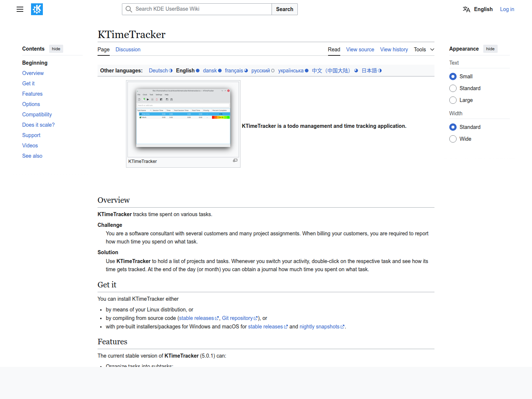Select Wide page width

[x=453, y=139]
